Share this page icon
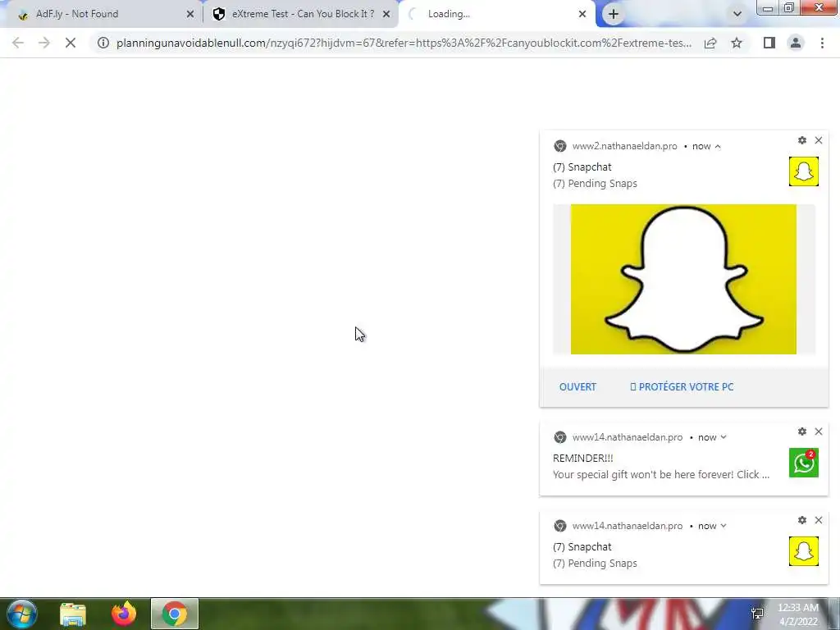 [710, 43]
